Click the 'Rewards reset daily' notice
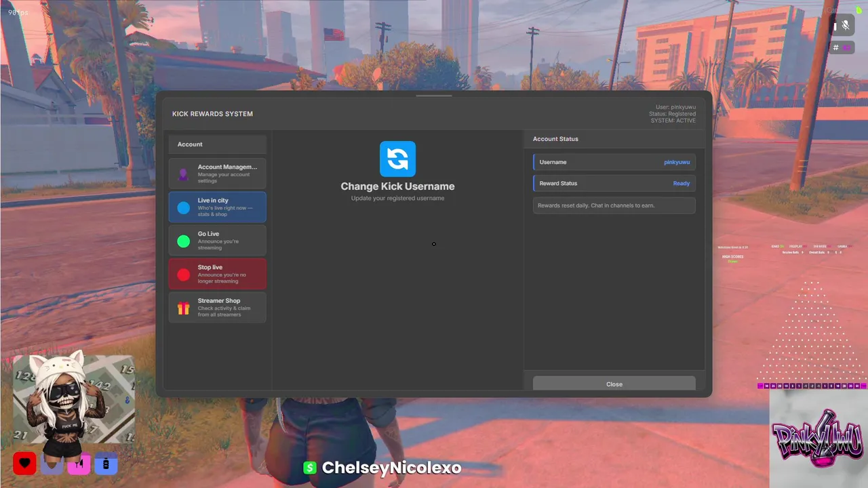The width and height of the screenshot is (868, 488). tap(614, 205)
